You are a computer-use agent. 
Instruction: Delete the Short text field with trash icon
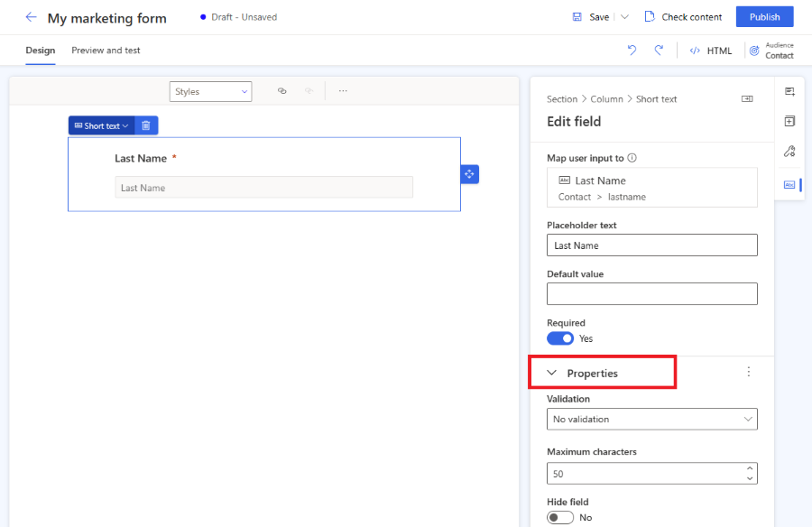146,125
